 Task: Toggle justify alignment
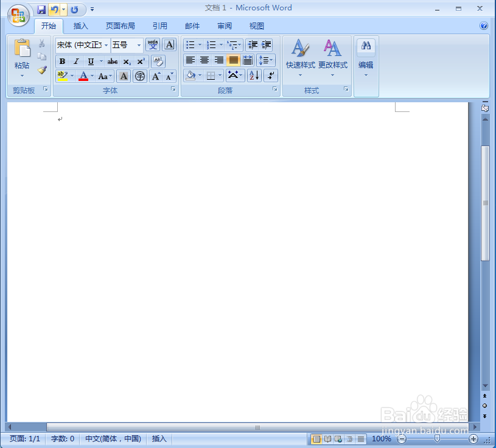click(x=234, y=60)
